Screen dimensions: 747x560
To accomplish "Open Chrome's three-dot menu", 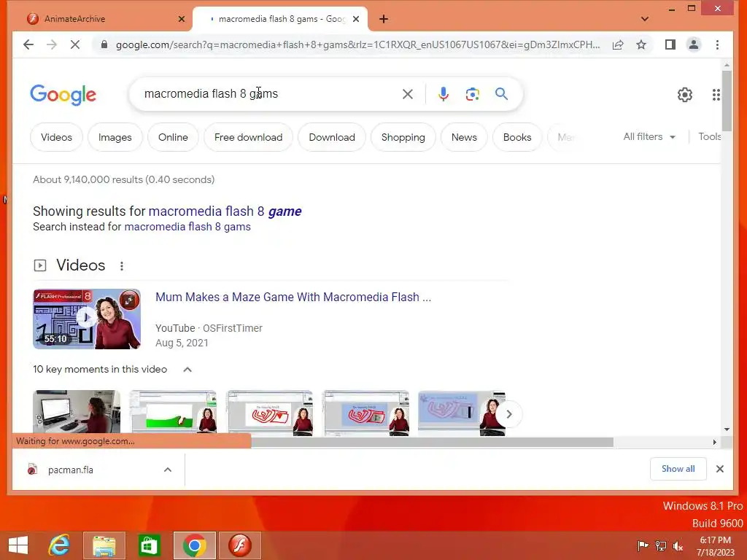I will [x=717, y=44].
